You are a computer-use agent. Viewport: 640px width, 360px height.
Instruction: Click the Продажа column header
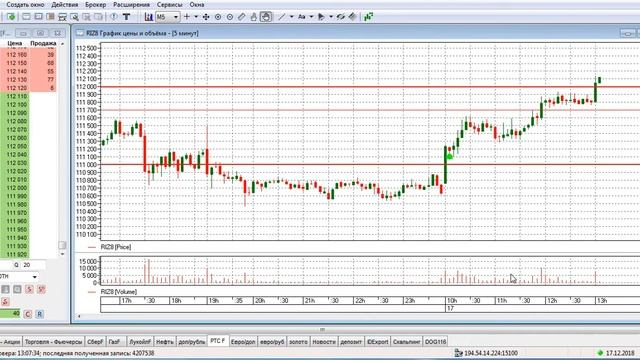point(43,43)
